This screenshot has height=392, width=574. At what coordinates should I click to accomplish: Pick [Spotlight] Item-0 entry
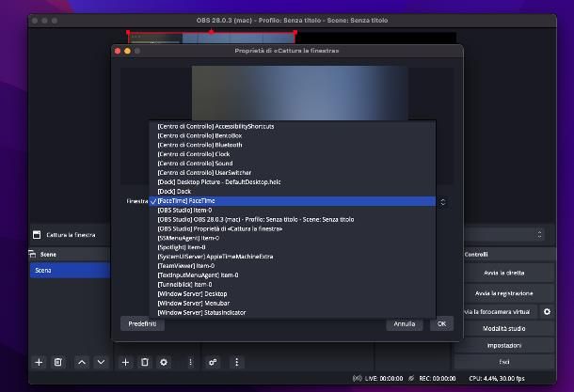[292, 247]
